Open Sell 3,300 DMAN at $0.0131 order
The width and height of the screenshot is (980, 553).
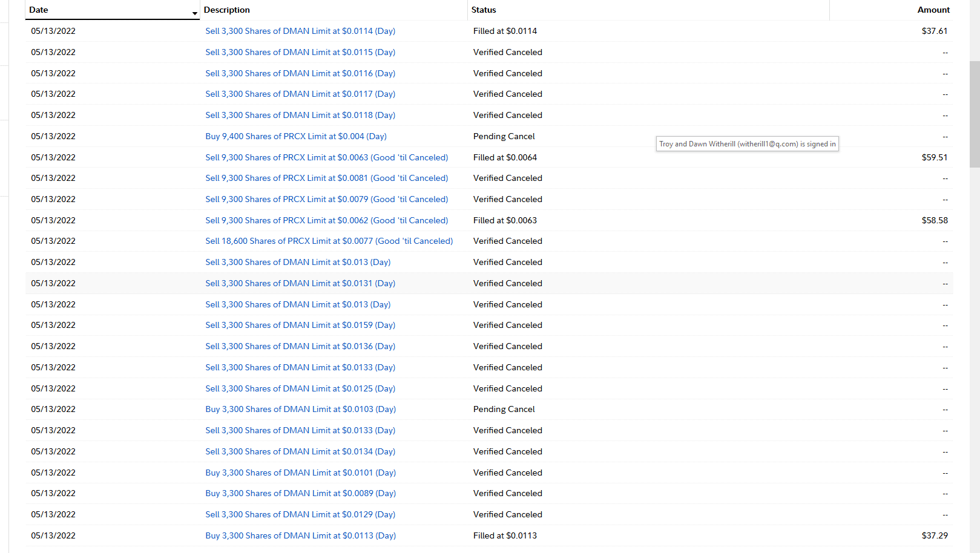pyautogui.click(x=300, y=283)
